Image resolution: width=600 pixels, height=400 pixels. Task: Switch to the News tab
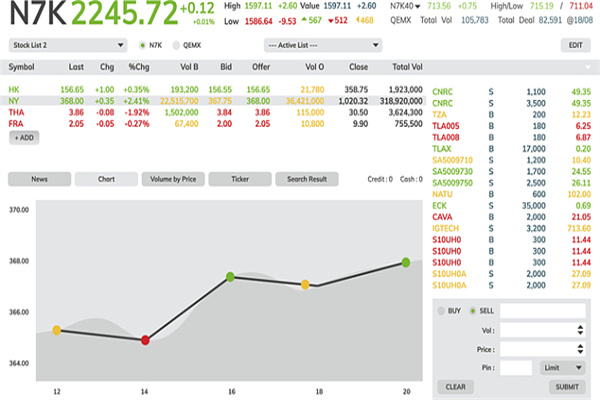click(x=39, y=179)
